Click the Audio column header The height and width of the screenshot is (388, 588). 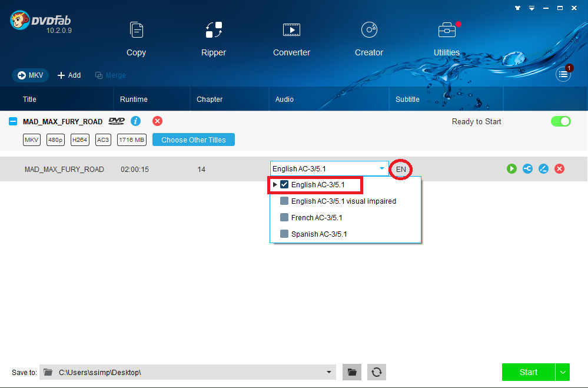pos(284,100)
